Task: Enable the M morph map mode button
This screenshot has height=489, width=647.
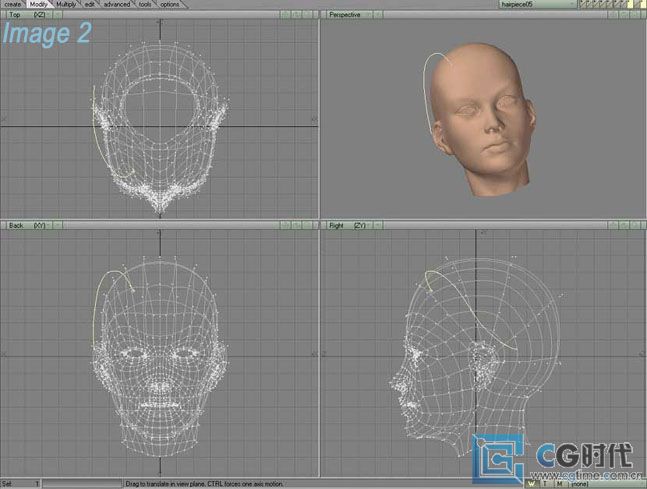Action: 560,484
